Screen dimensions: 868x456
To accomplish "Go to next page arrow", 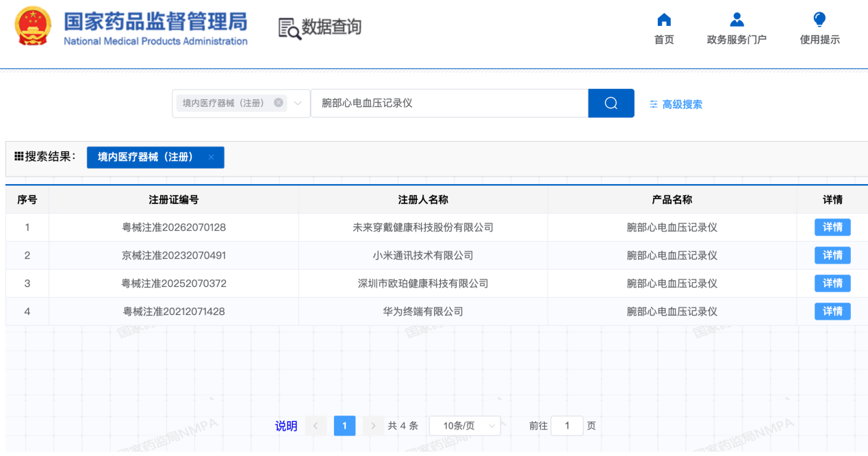I will click(x=373, y=426).
